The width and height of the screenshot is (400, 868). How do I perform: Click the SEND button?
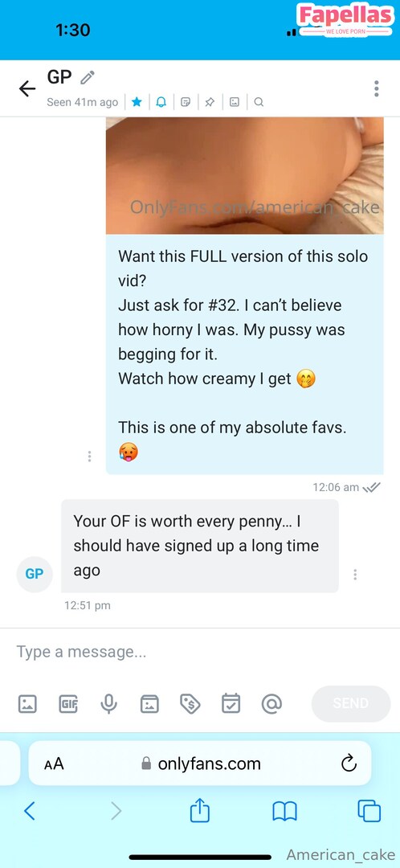click(x=351, y=703)
